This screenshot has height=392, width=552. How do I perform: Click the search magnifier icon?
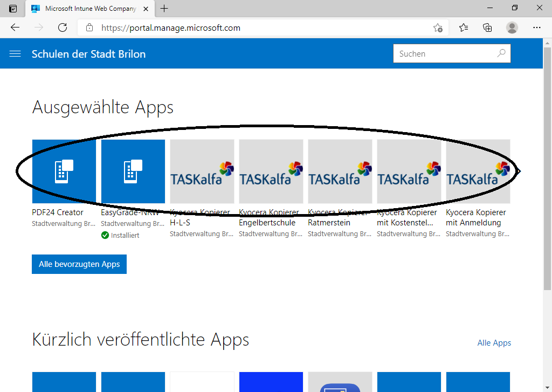(x=501, y=53)
